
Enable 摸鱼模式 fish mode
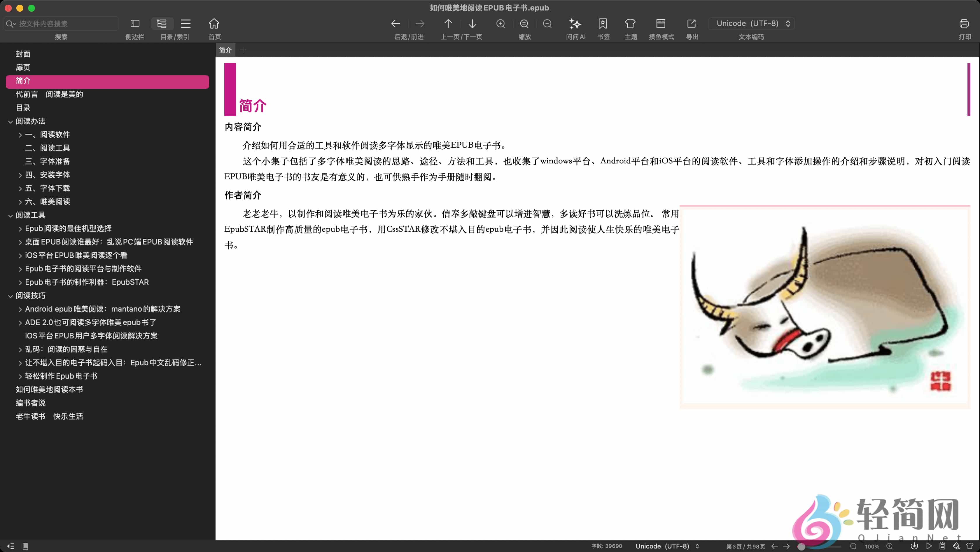[661, 24]
